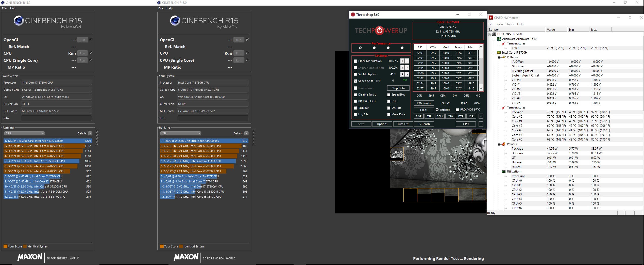This screenshot has width=644, height=265.
Task: Click the ThrottleStop red title bar icon
Action: (353, 14)
